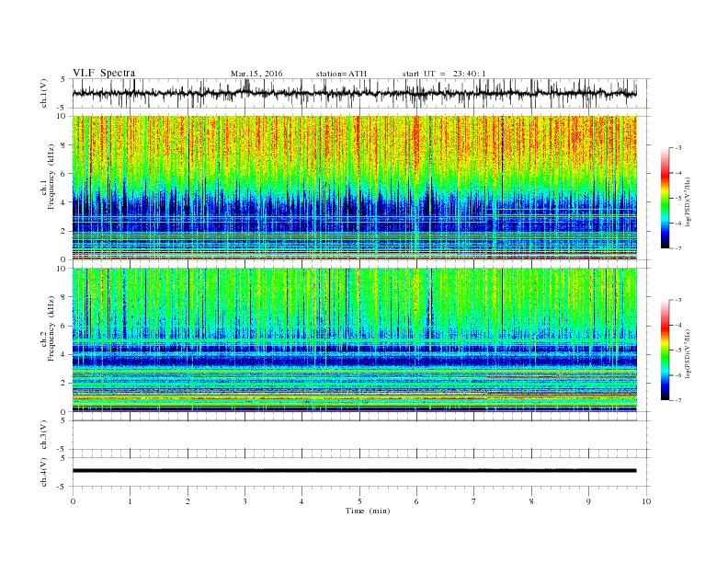The height and width of the screenshot is (563, 728).
Task: Click the "Time (min)" x-axis label
Action: coord(368,511)
